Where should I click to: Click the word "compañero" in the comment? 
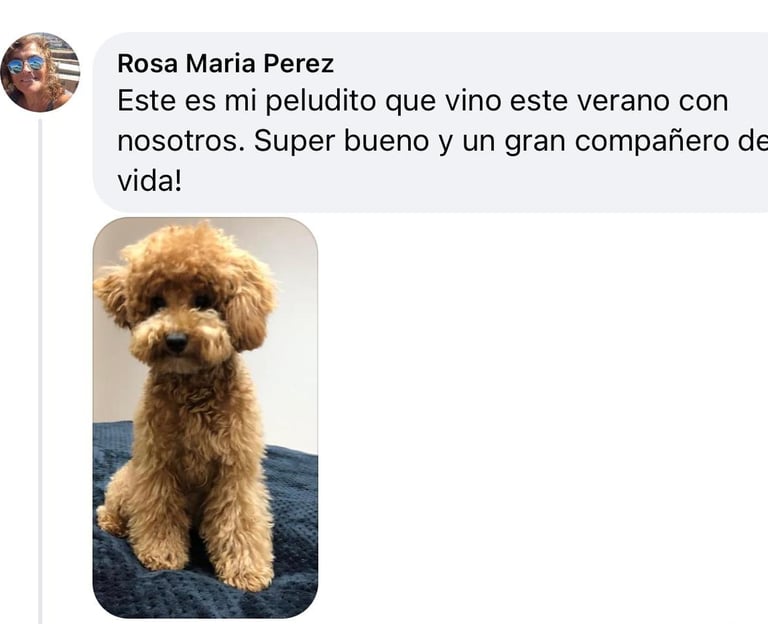(652, 143)
